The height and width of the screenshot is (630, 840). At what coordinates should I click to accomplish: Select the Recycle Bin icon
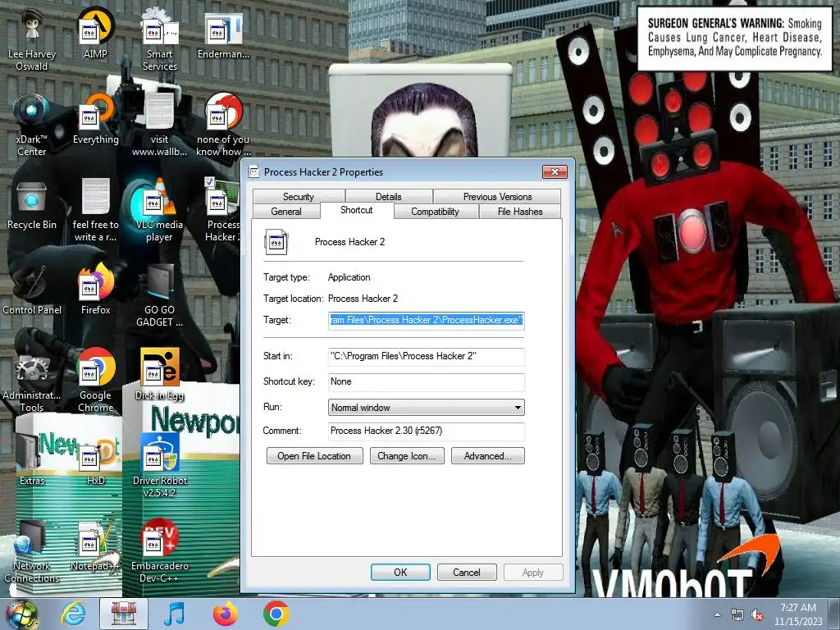(32, 204)
